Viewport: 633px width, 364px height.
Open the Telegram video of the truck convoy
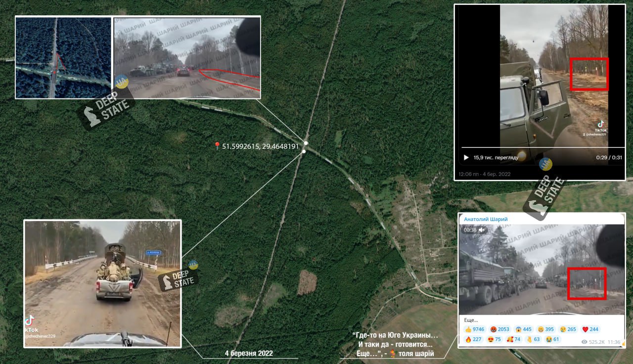coord(542,269)
